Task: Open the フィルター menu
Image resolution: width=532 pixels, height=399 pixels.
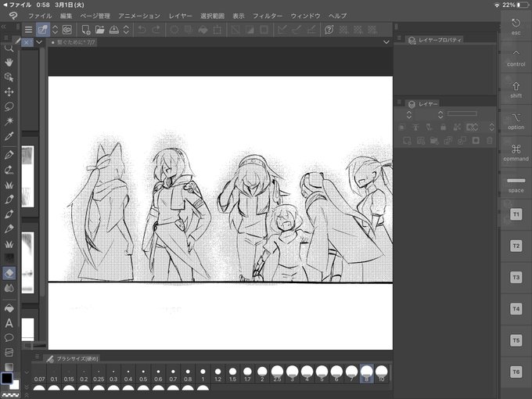Action: pos(268,16)
